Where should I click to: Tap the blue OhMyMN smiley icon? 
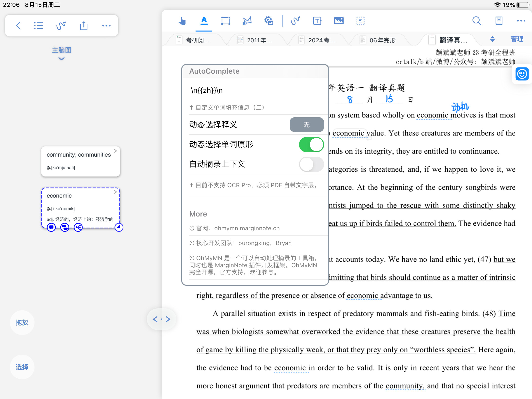click(x=522, y=74)
